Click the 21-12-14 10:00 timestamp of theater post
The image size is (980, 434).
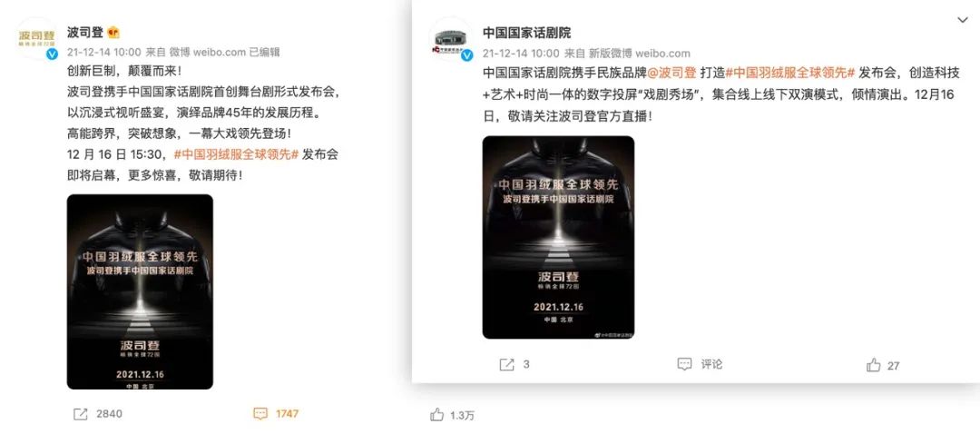tap(521, 53)
